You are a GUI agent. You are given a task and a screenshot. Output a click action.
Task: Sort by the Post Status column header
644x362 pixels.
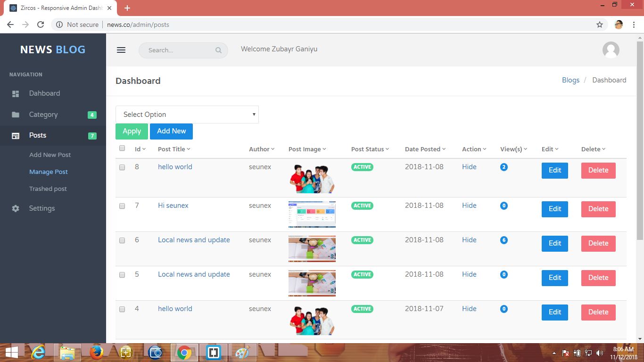click(x=370, y=149)
